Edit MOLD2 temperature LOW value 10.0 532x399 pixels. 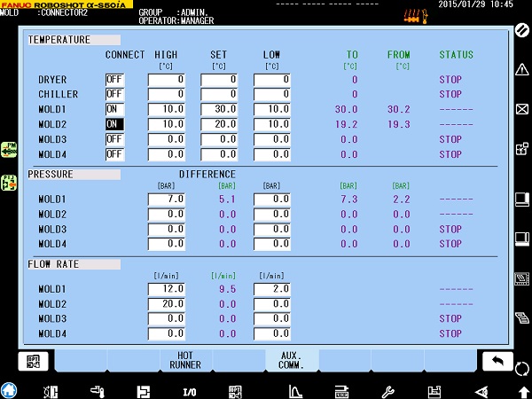[x=272, y=124]
